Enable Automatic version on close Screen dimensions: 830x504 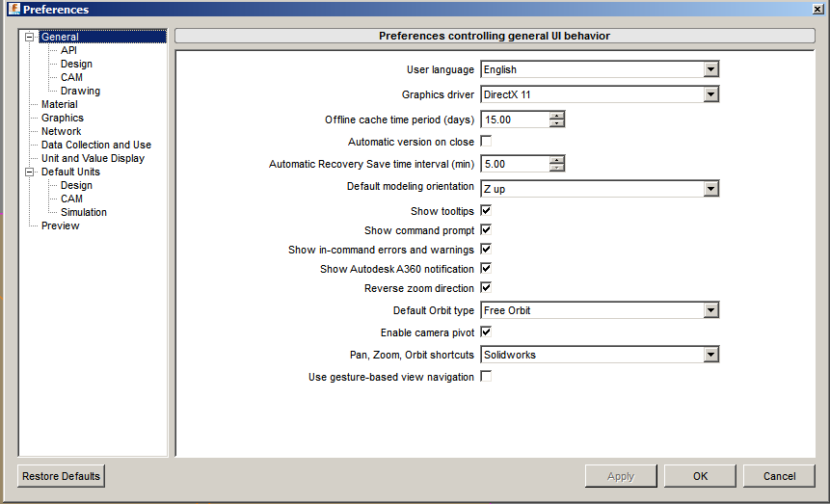[x=486, y=142]
